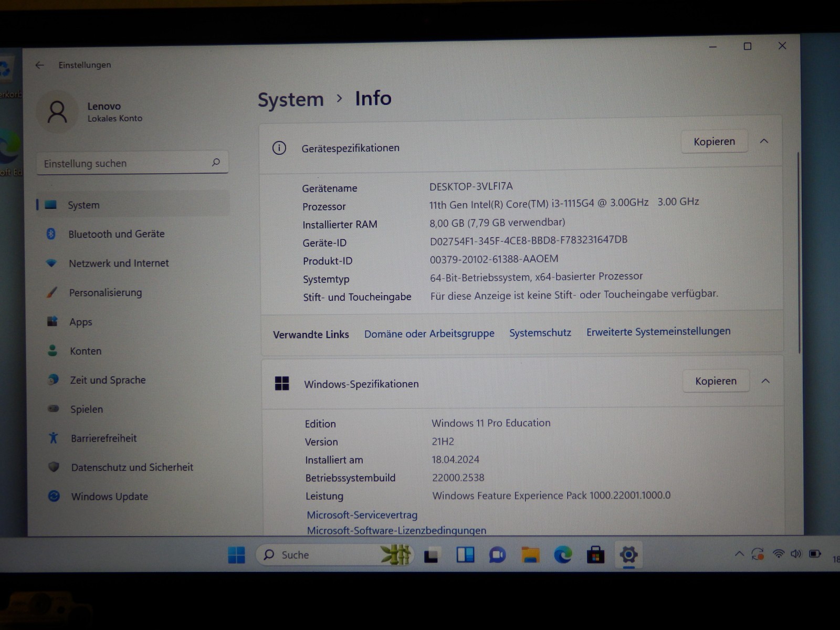Image resolution: width=840 pixels, height=630 pixels.
Task: Click the Systemtyp value 64-Bit-Betriebssystem
Action: [x=536, y=277]
